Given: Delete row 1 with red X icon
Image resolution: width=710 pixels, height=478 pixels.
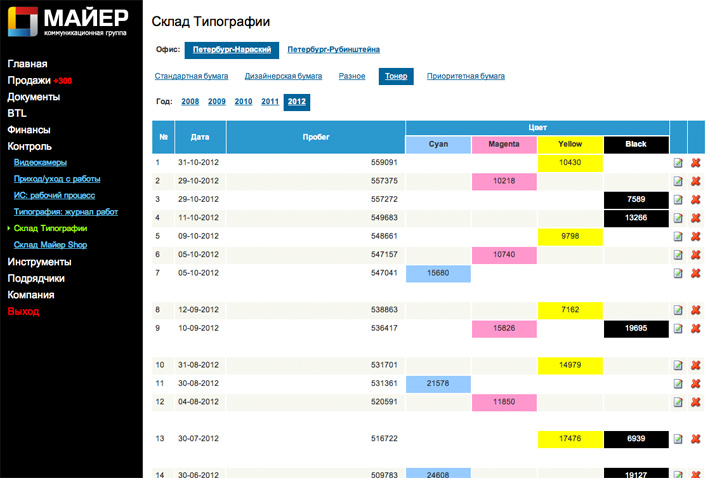Looking at the screenshot, I should [695, 162].
